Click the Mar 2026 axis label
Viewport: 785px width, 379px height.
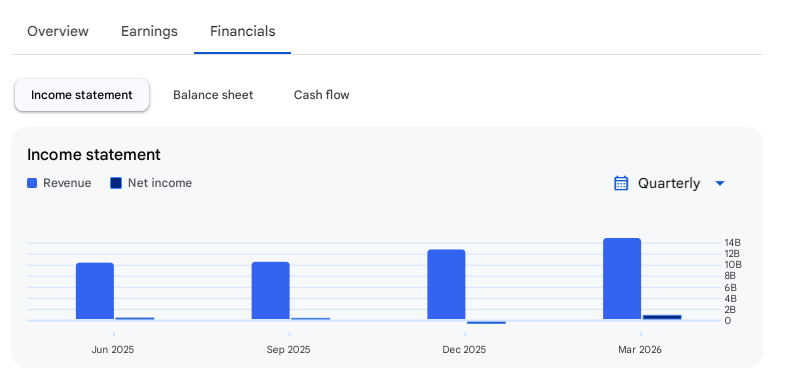coord(640,349)
